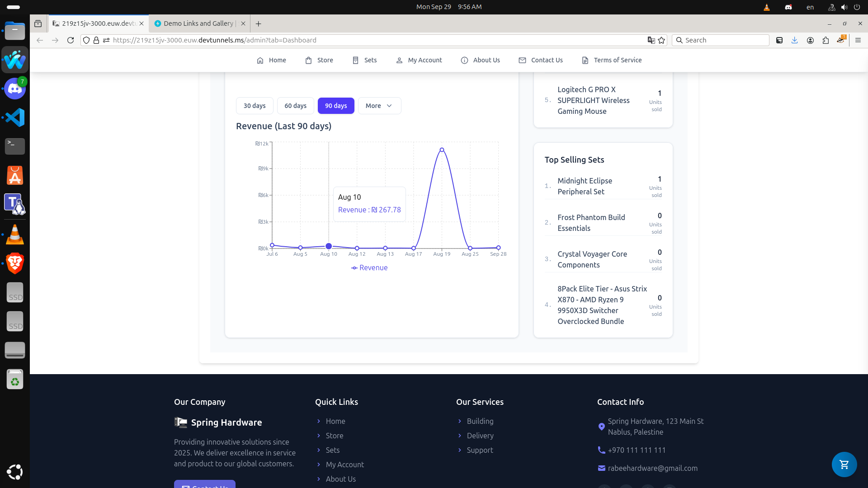Reload the dashboard page

coord(71,40)
